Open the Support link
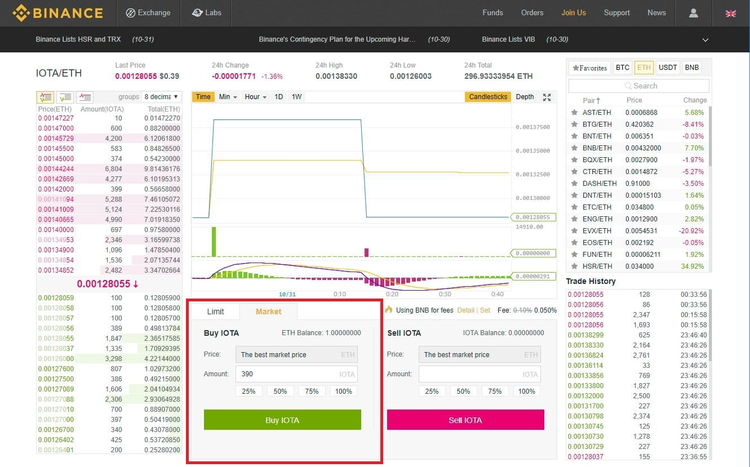This screenshot has width=750, height=467. tap(617, 13)
